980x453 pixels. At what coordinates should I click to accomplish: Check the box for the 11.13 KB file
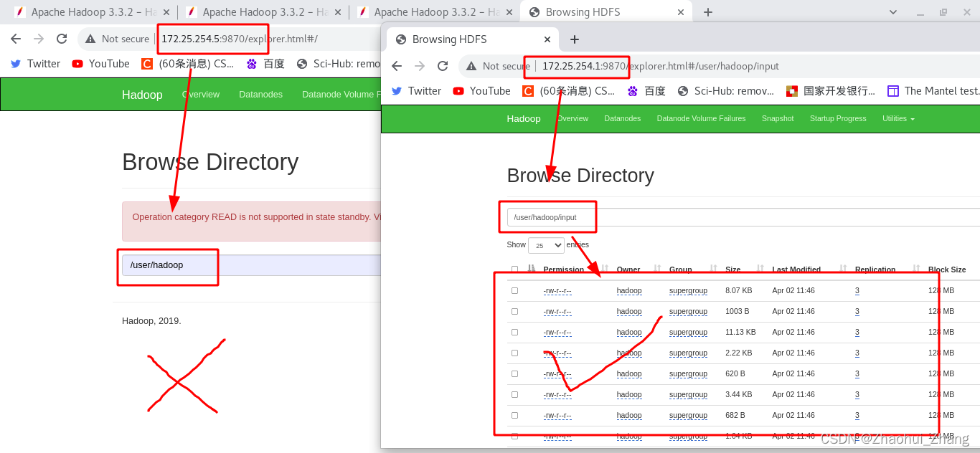pyautogui.click(x=514, y=332)
